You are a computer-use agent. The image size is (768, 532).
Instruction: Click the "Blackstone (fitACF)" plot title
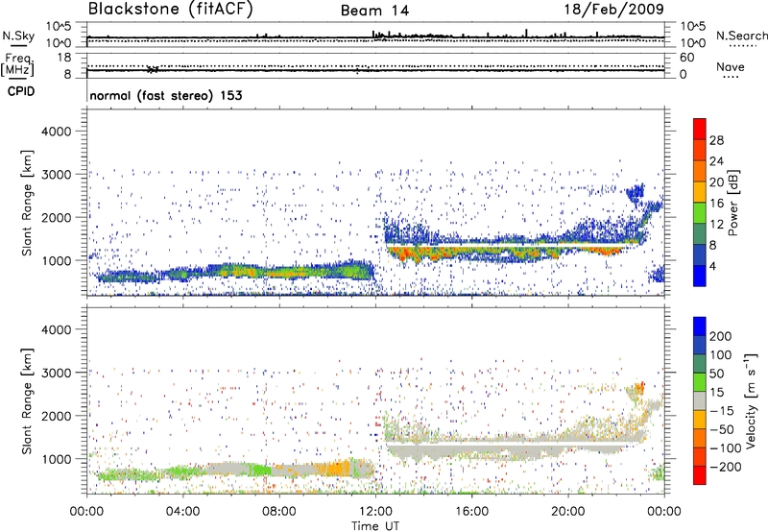(x=171, y=9)
